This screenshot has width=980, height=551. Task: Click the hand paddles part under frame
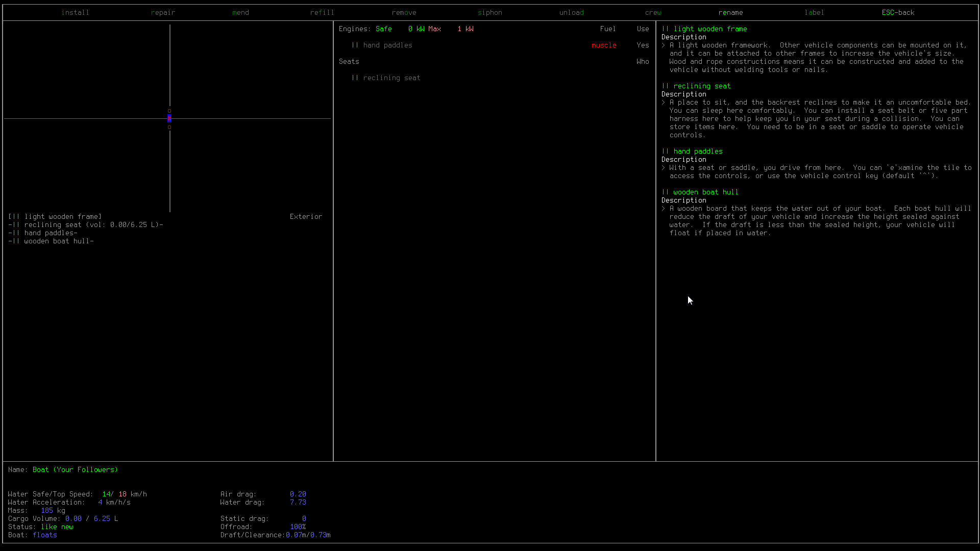click(51, 233)
